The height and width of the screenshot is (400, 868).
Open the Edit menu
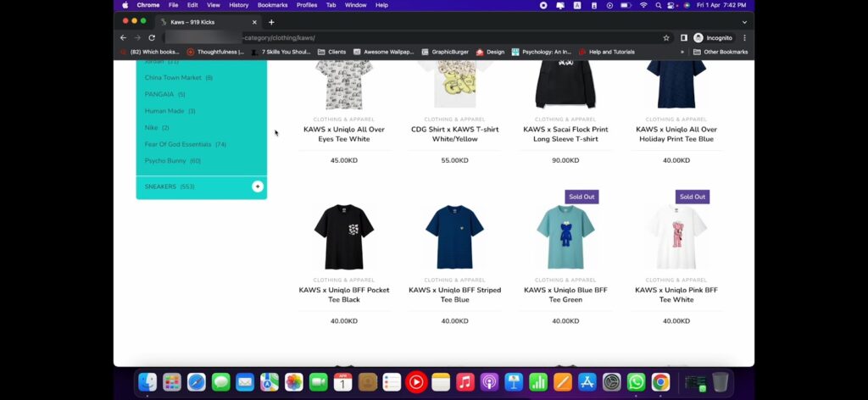(192, 5)
